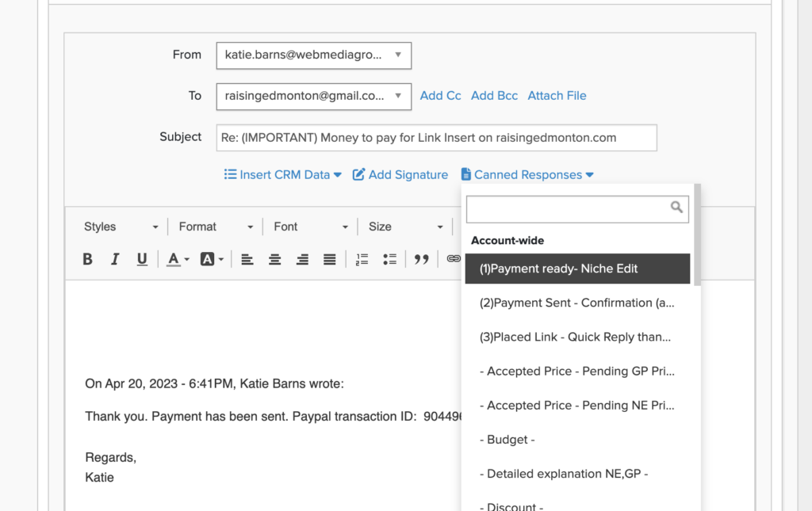The image size is (812, 511).
Task: Open the From email address dropdown
Action: tap(313, 55)
